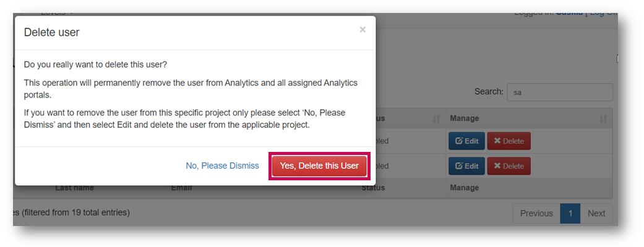Open Edit for the second listed user
This screenshot has width=644, height=247.
(x=466, y=165)
